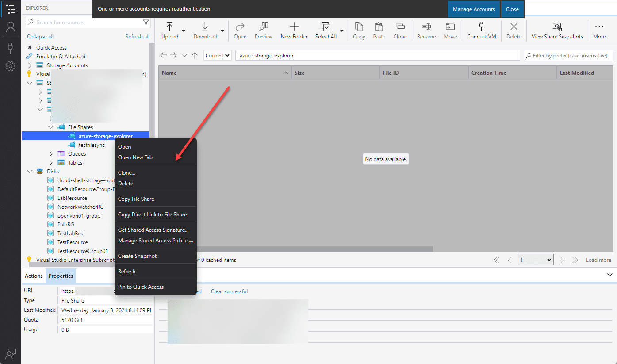Choose Get Shared Access Signature... menu entry
The width and height of the screenshot is (617, 364).
(155, 230)
